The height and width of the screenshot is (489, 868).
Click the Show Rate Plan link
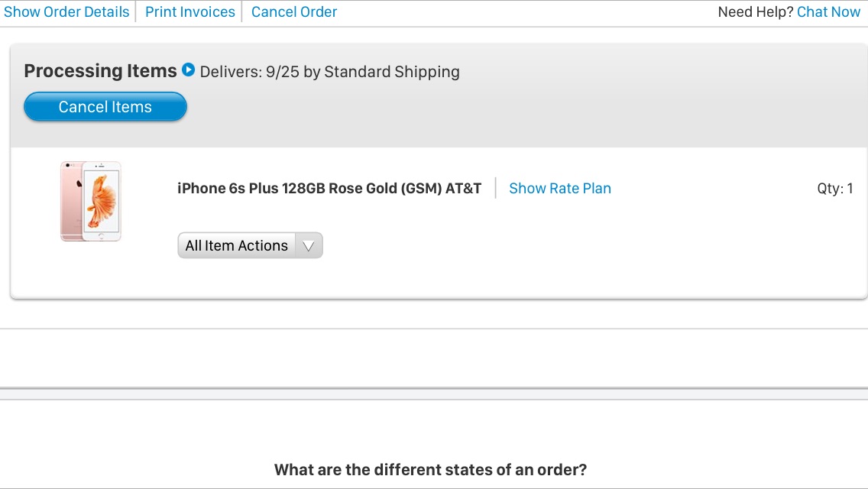[x=559, y=188]
